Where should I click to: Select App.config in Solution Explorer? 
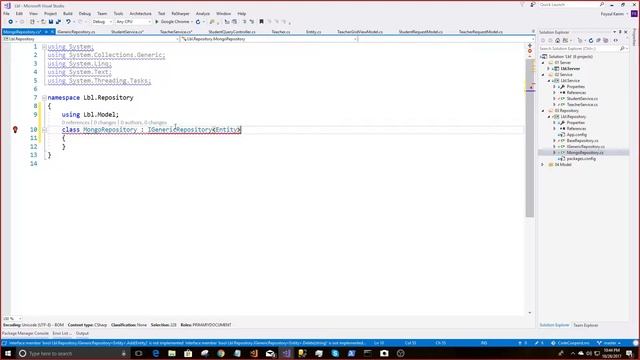click(576, 134)
